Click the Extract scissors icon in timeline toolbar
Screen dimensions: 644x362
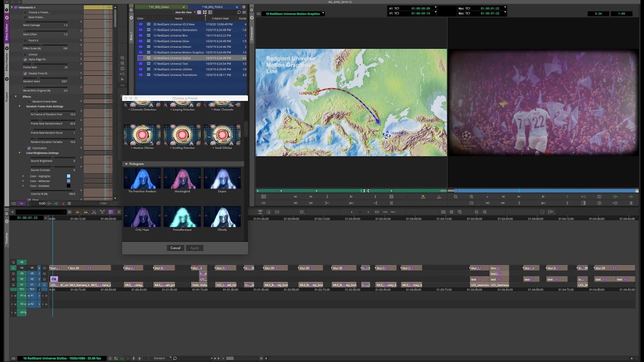pyautogui.click(x=94, y=212)
